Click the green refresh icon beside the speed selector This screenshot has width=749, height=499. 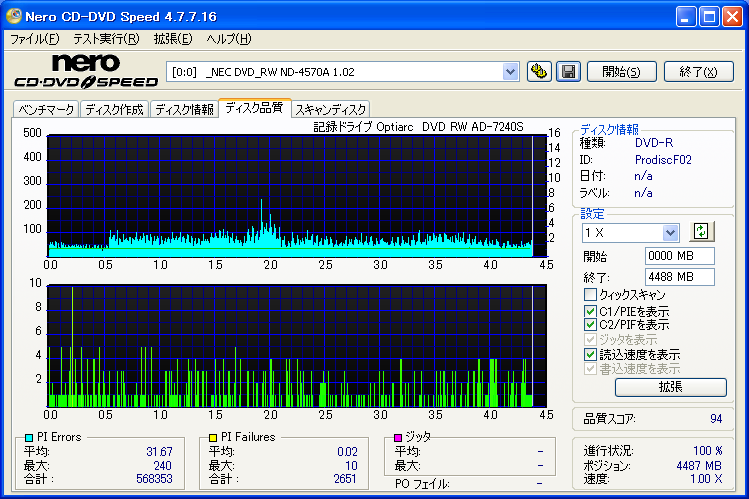coord(701,232)
